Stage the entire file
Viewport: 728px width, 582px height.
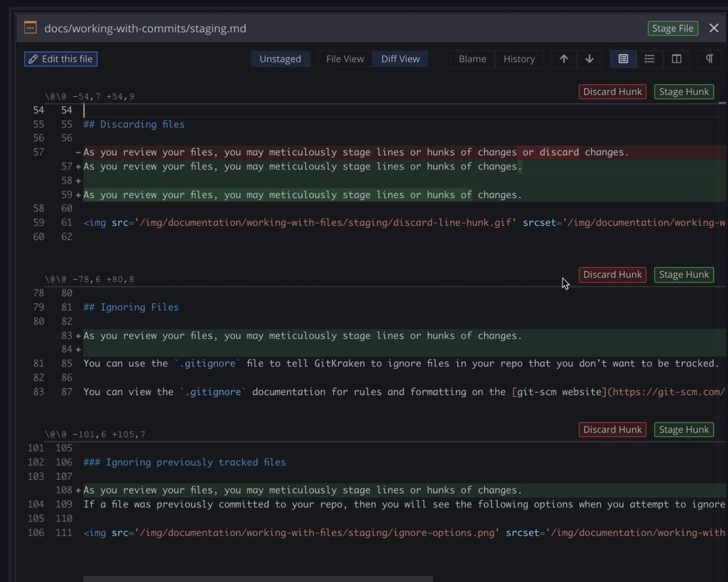pyautogui.click(x=673, y=28)
